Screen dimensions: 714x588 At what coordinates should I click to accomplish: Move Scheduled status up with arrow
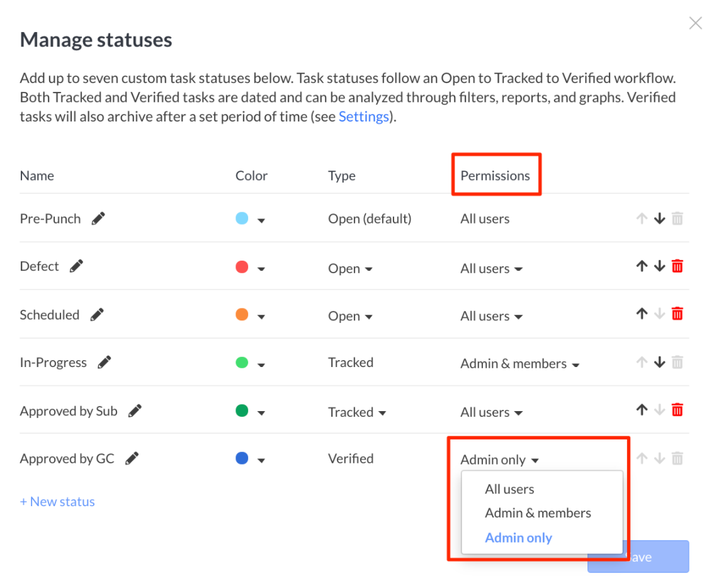642,314
